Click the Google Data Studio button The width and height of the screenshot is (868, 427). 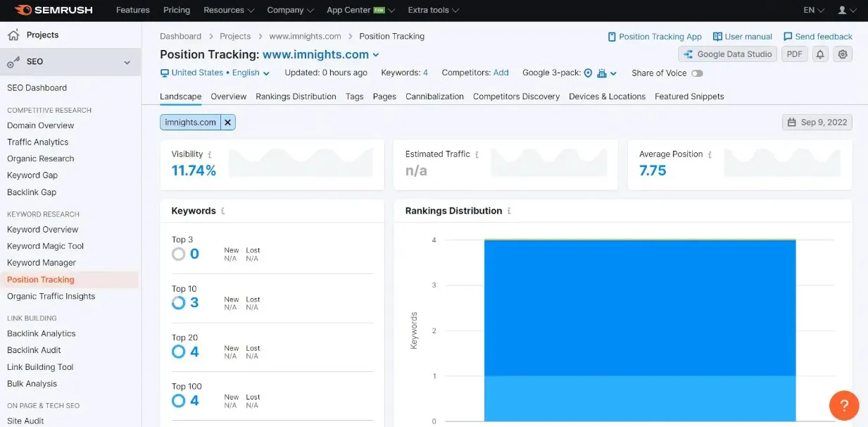[x=727, y=54]
